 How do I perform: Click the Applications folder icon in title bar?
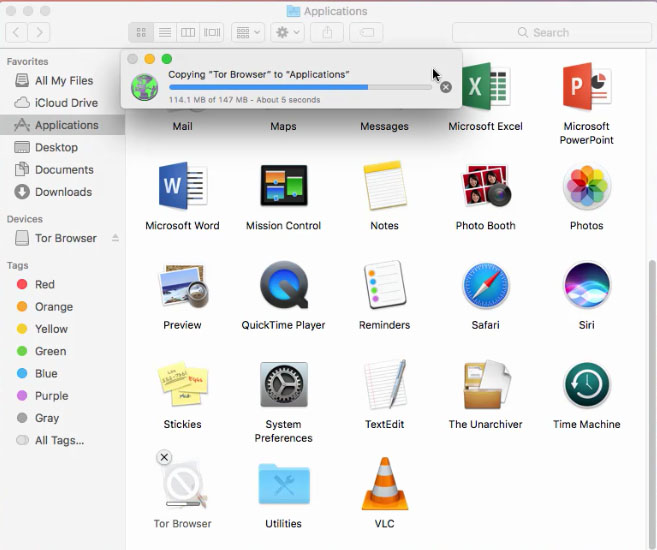point(293,11)
